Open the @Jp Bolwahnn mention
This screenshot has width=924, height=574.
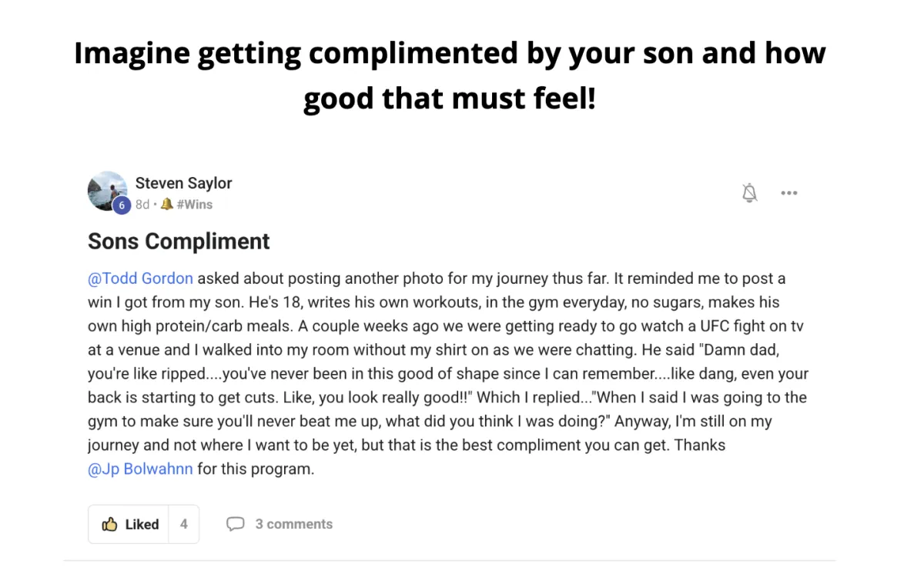[140, 469]
